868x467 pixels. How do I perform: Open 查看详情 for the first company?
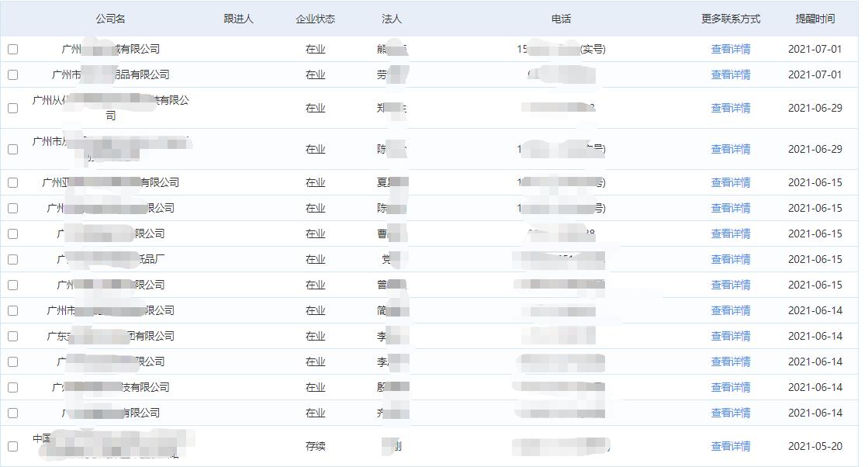730,48
